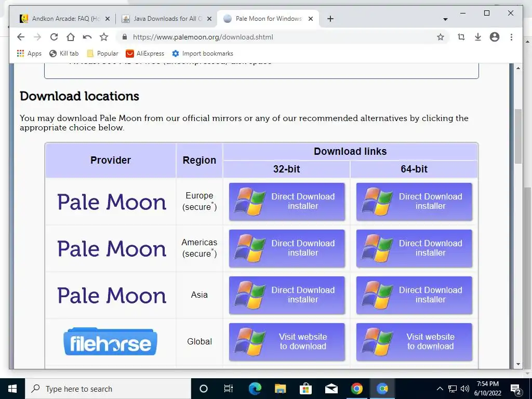Download 32-bit installer from Asia mirror

pyautogui.click(x=287, y=295)
